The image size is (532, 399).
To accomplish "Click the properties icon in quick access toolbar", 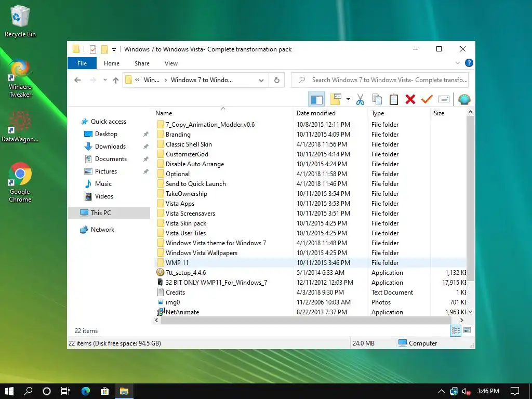I will [93, 49].
